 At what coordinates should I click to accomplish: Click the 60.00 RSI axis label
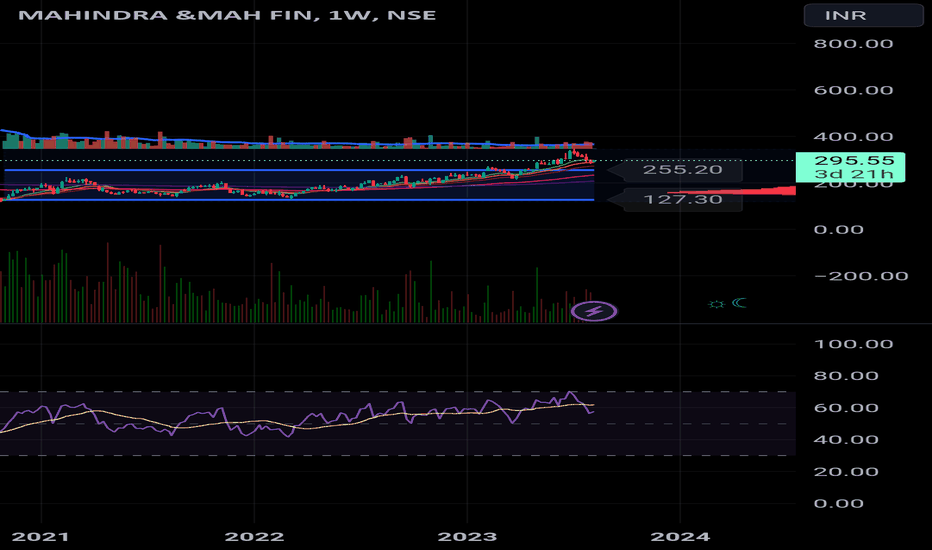pos(846,408)
